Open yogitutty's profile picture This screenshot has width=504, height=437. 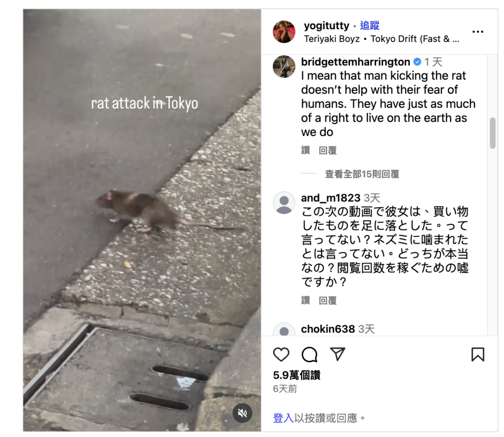(x=284, y=32)
